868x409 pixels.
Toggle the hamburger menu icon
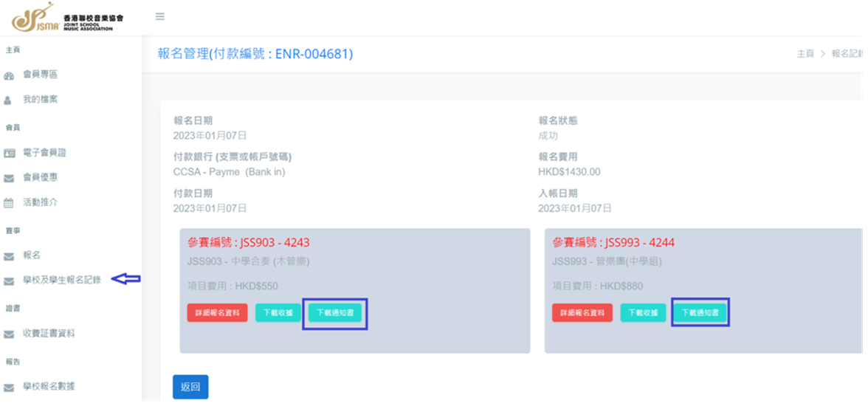(160, 16)
